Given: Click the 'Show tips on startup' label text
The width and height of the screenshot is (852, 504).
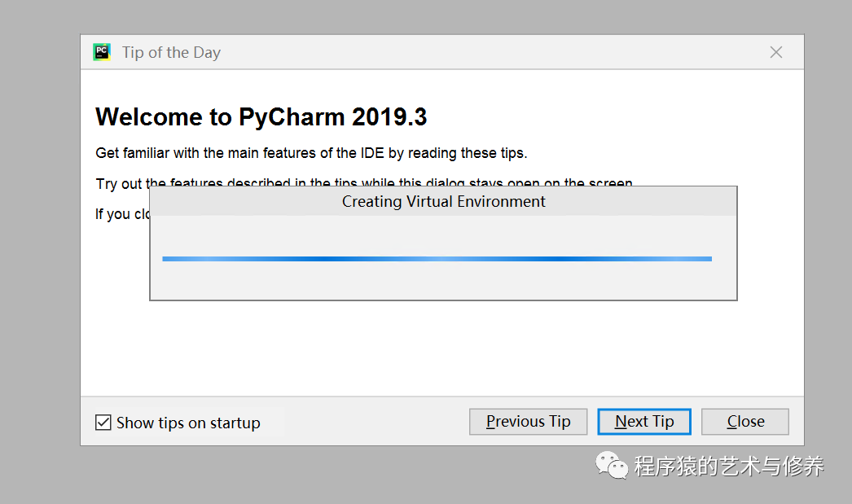Looking at the screenshot, I should click(188, 423).
